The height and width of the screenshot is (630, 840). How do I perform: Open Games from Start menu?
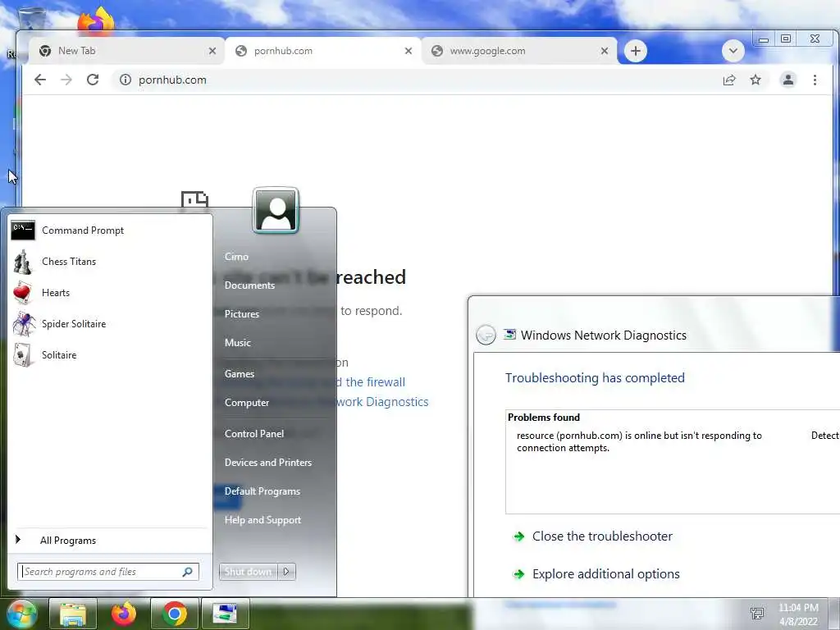(239, 374)
